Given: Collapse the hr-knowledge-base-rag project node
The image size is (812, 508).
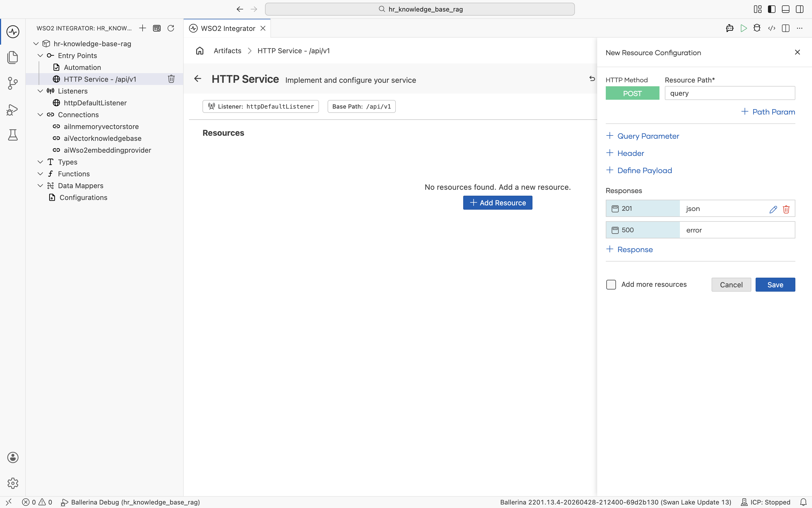Looking at the screenshot, I should (x=36, y=44).
